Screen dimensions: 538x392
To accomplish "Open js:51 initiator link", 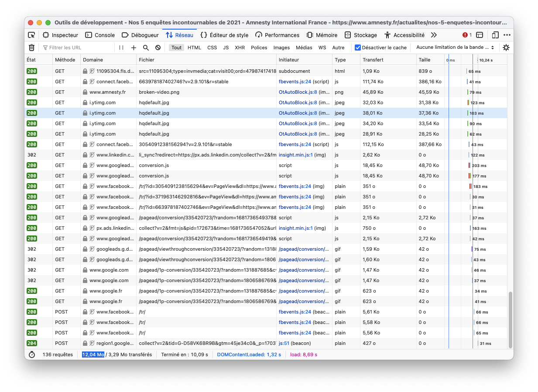I will pos(284,343).
